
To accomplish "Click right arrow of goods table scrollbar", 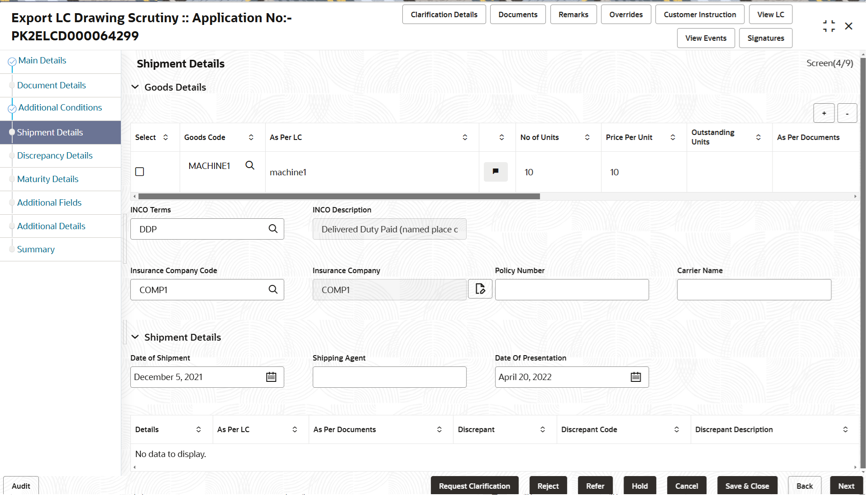I will (x=855, y=196).
